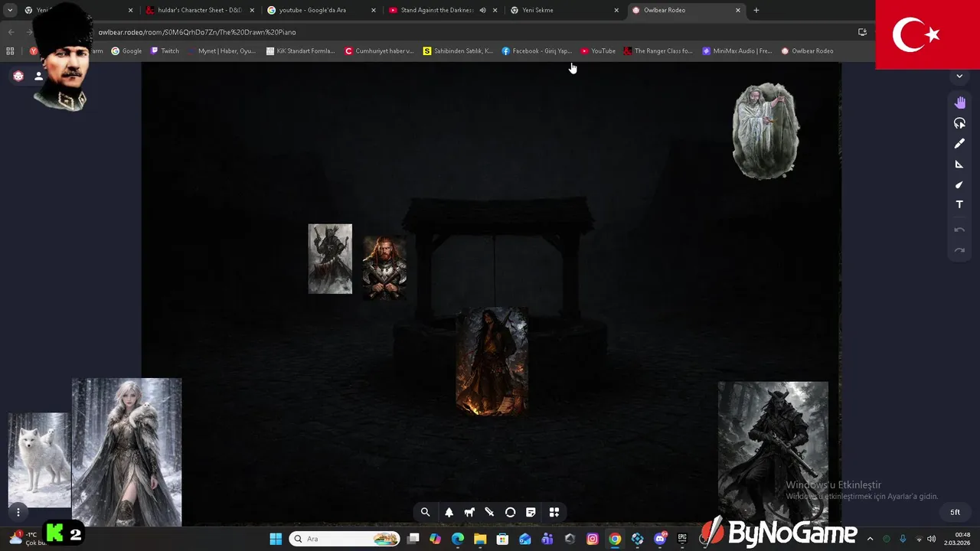The height and width of the screenshot is (551, 980).
Task: Select the snow woman in fur cloak token
Action: point(126,452)
